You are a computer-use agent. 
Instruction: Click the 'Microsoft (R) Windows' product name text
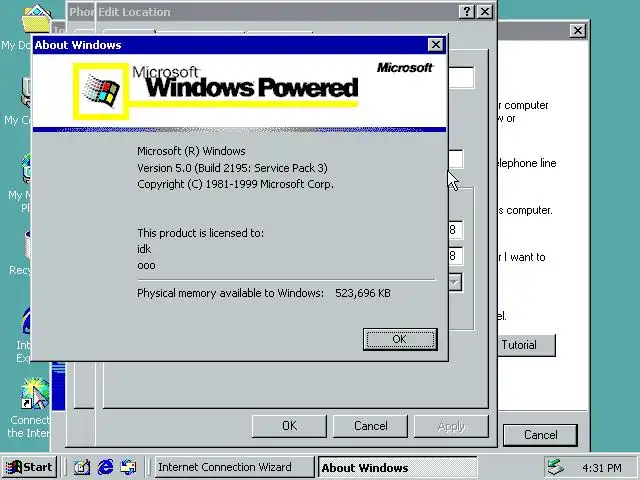click(191, 151)
